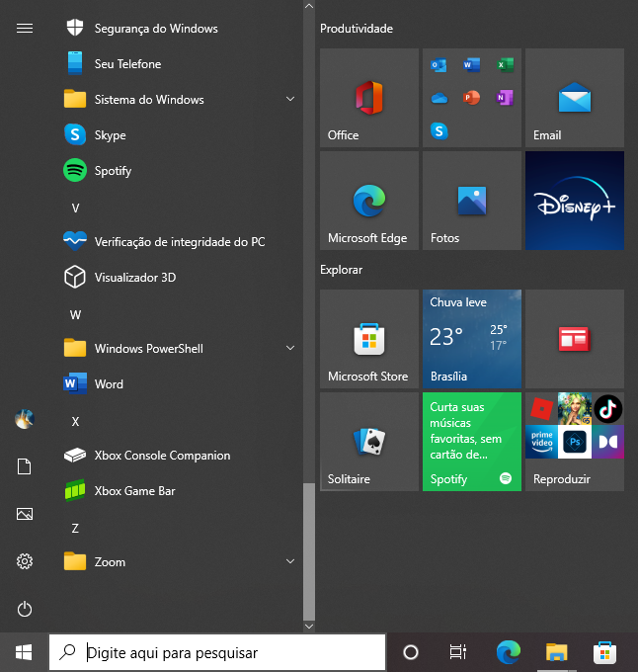This screenshot has width=638, height=672.
Task: Open Pictures from Start sidebar
Action: (x=25, y=514)
